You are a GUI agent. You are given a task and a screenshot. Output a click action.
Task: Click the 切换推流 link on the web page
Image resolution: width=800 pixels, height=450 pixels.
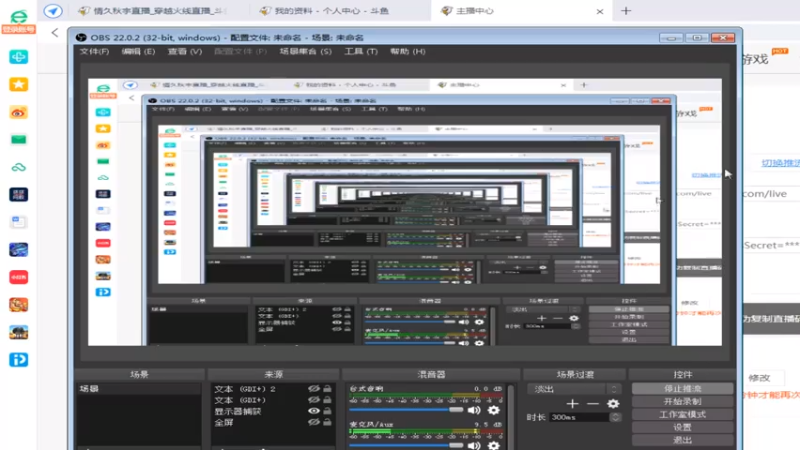780,163
